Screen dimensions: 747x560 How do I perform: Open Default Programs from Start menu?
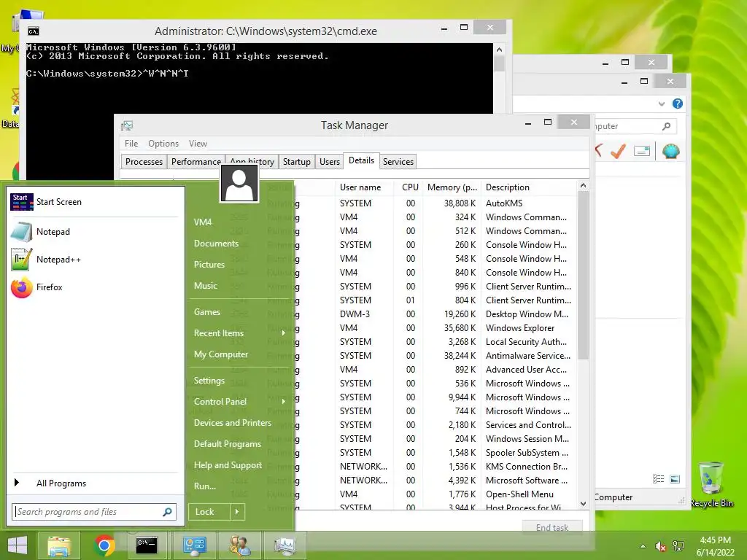[228, 444]
